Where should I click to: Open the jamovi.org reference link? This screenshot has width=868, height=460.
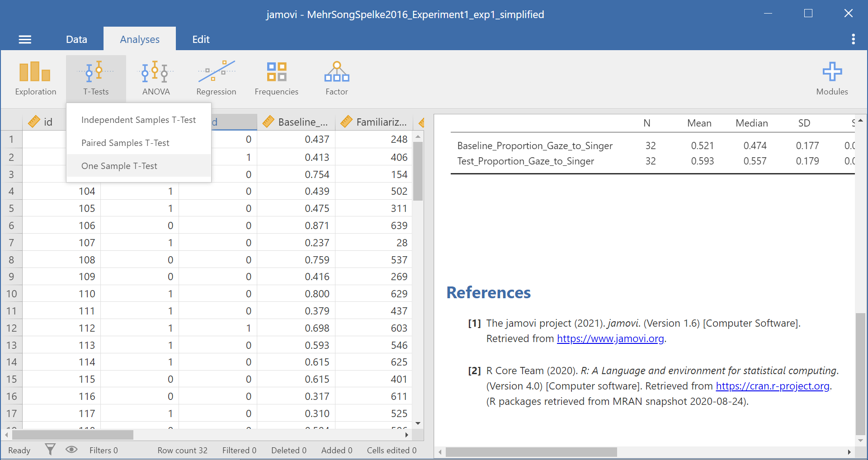610,338
